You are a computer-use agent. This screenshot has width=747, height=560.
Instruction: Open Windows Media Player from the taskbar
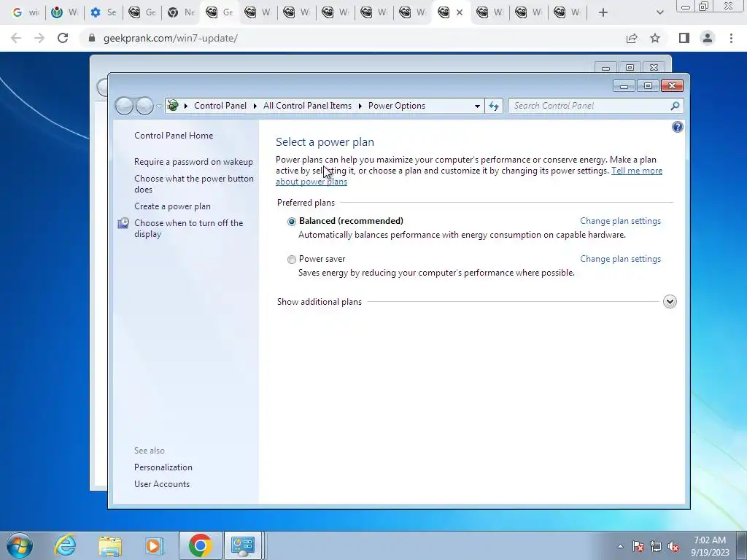point(154,545)
